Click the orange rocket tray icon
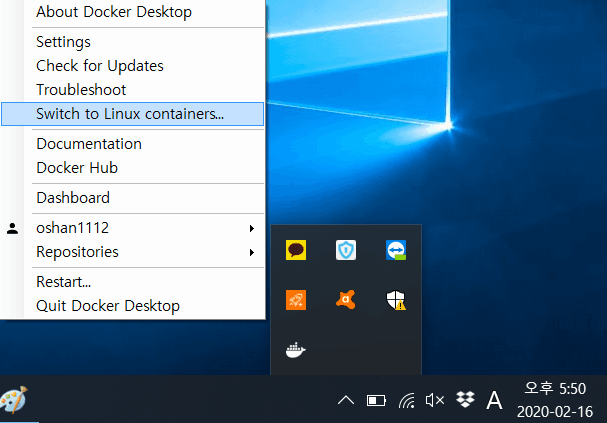The width and height of the screenshot is (607, 423). 296,300
